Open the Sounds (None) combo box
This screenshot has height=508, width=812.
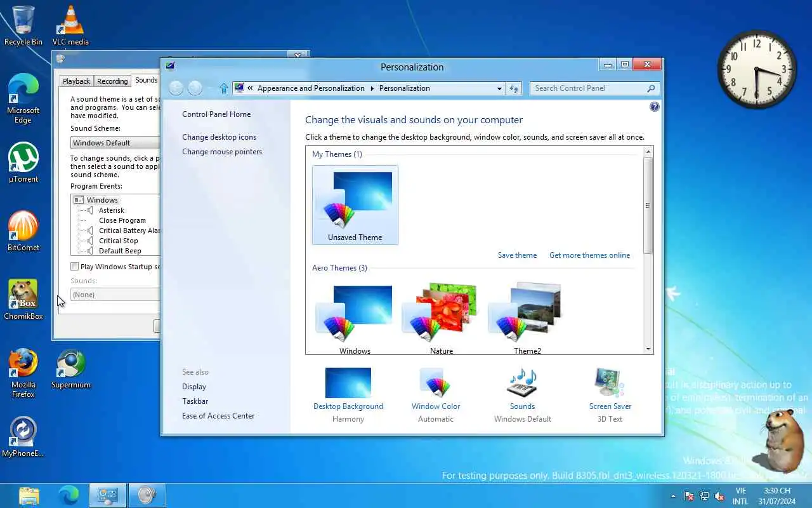click(x=115, y=295)
